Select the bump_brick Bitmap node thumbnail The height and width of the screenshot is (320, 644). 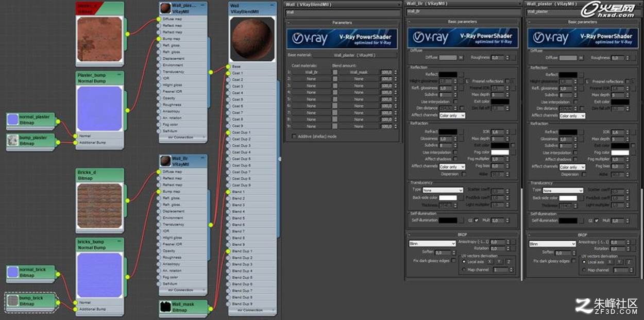point(13,301)
